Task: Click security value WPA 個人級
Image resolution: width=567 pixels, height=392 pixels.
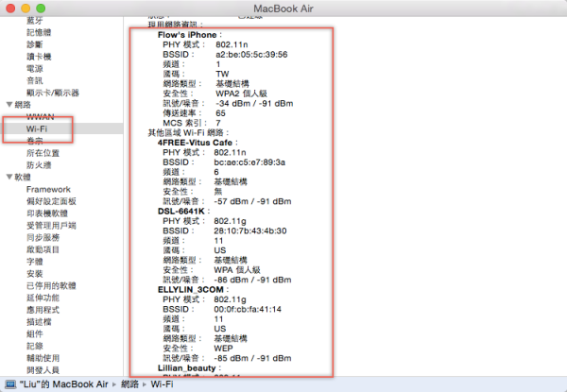Action: point(237,270)
